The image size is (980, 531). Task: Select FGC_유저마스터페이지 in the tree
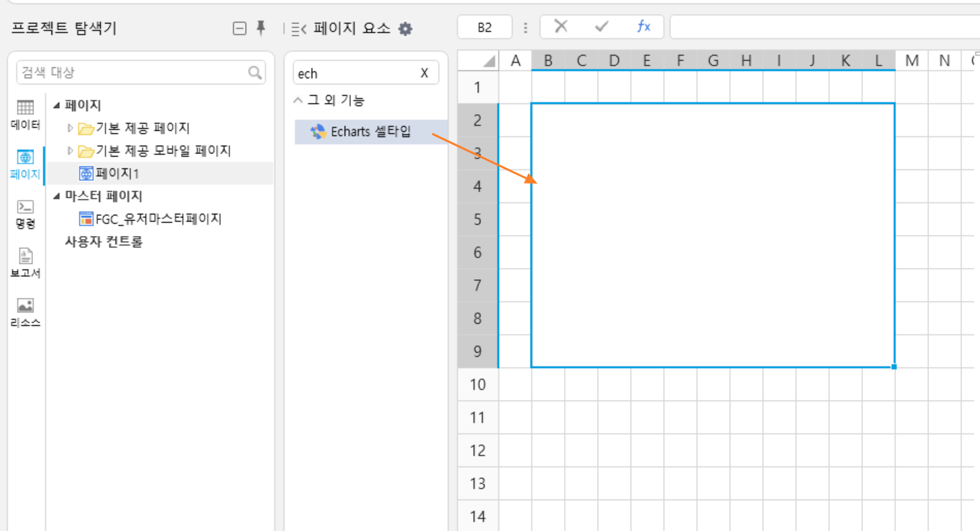coord(158,219)
